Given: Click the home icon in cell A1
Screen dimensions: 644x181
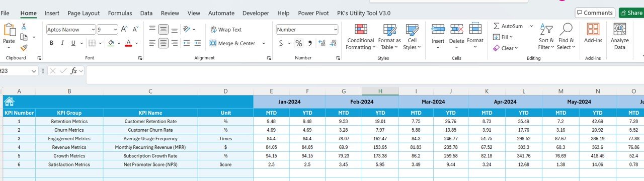Looking at the screenshot, I should 8,102.
